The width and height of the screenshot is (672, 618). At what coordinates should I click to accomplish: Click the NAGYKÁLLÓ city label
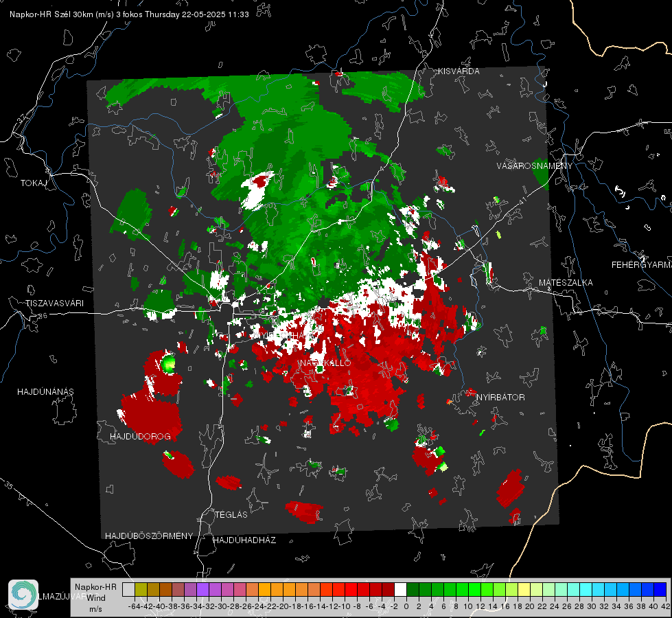[325, 363]
